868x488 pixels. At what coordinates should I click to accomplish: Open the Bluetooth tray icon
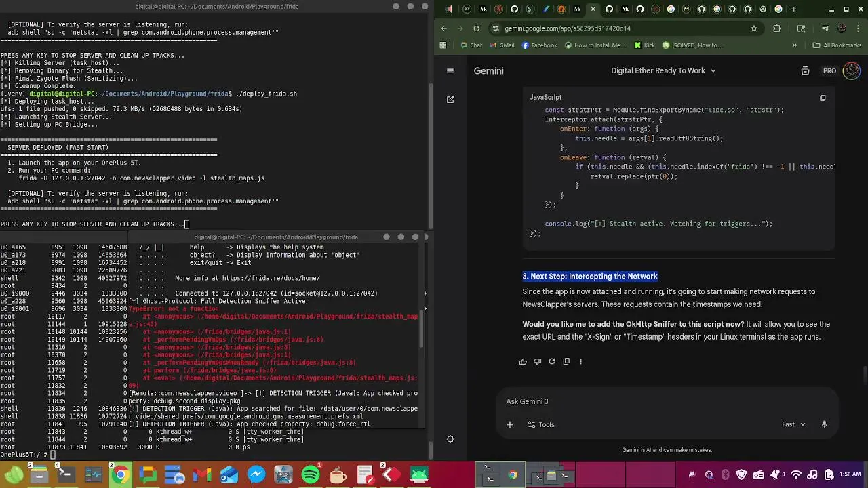pos(726,475)
